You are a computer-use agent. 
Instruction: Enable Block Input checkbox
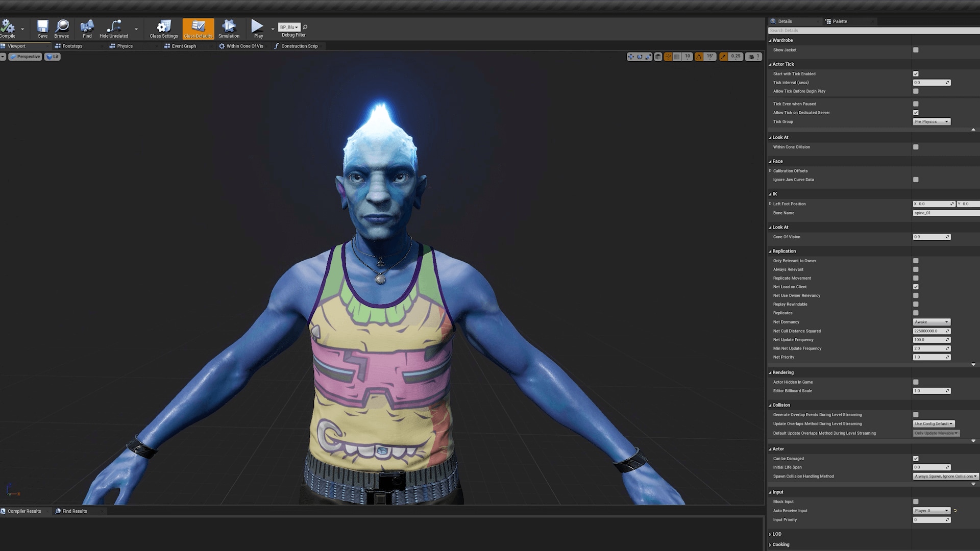pos(916,502)
